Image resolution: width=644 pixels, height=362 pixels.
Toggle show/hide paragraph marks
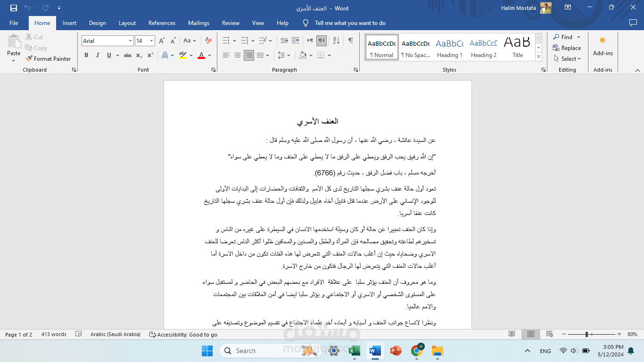pyautogui.click(x=350, y=41)
